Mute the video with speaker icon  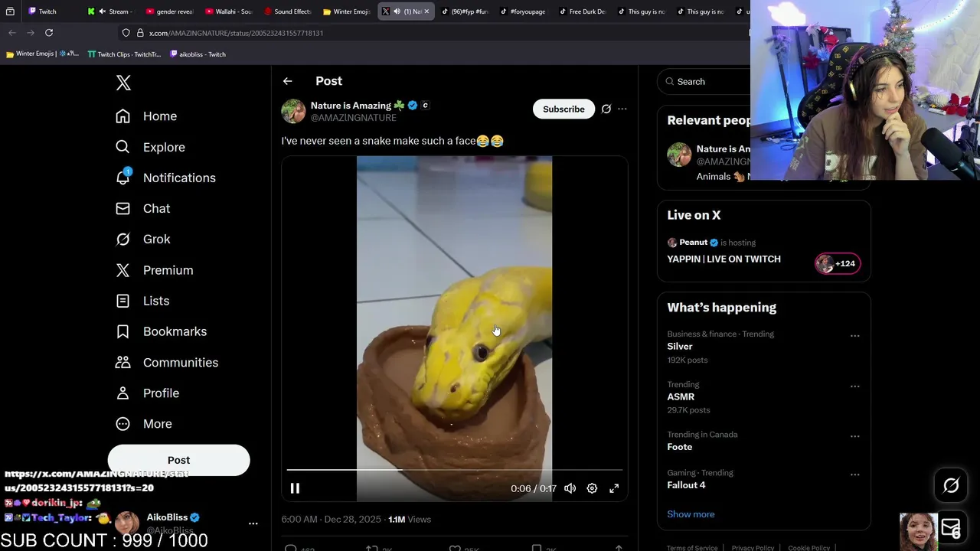(x=570, y=488)
